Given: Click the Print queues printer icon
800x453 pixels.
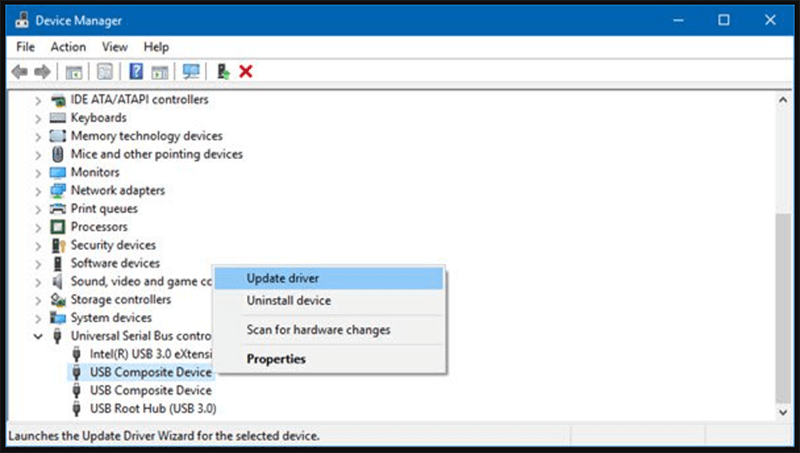Looking at the screenshot, I should pos(58,209).
